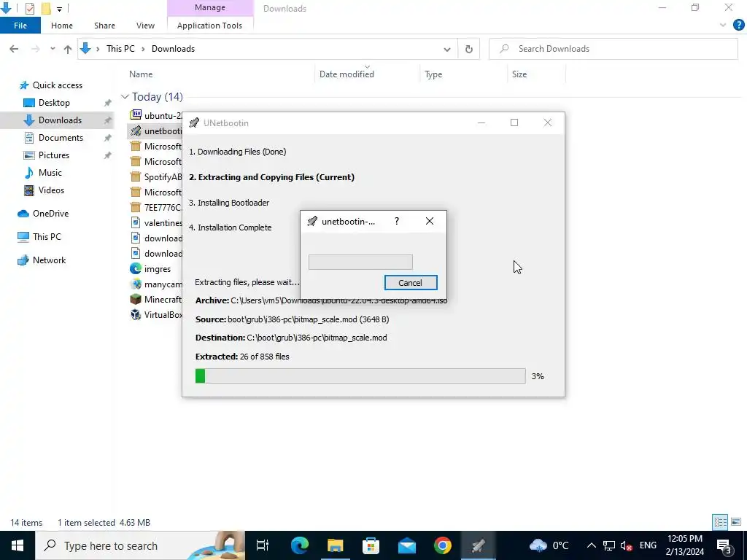Open recent locations dropdown arrow
The image size is (747, 560).
pos(53,49)
